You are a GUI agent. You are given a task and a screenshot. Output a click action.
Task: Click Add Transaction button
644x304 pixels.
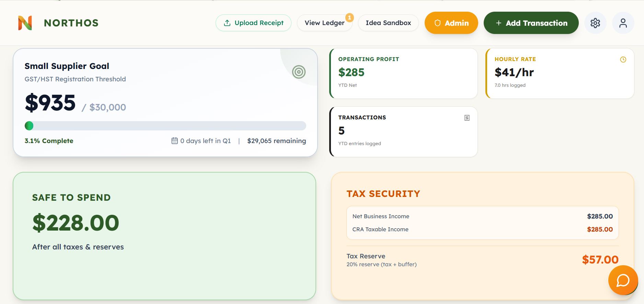click(531, 23)
